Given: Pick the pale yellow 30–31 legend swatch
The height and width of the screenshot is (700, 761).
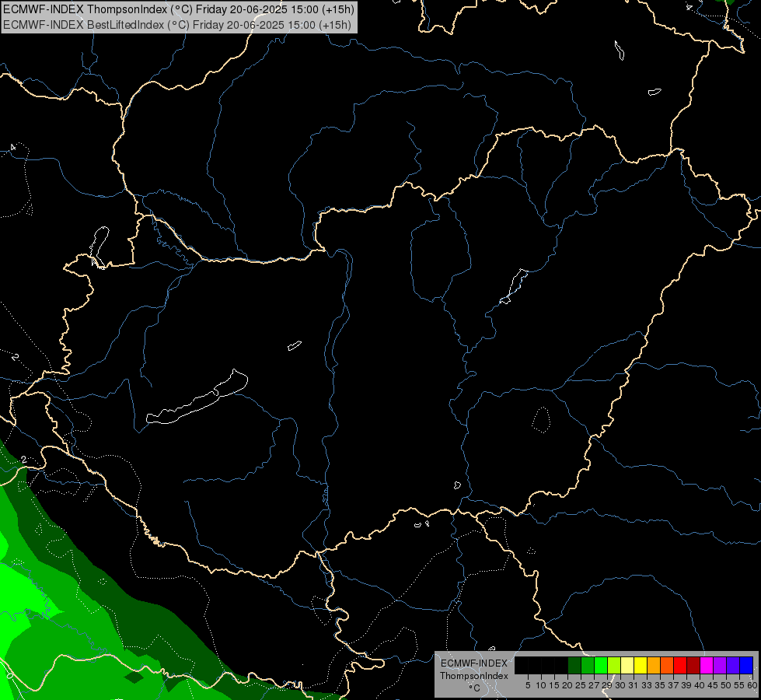Looking at the screenshot, I should click(627, 665).
